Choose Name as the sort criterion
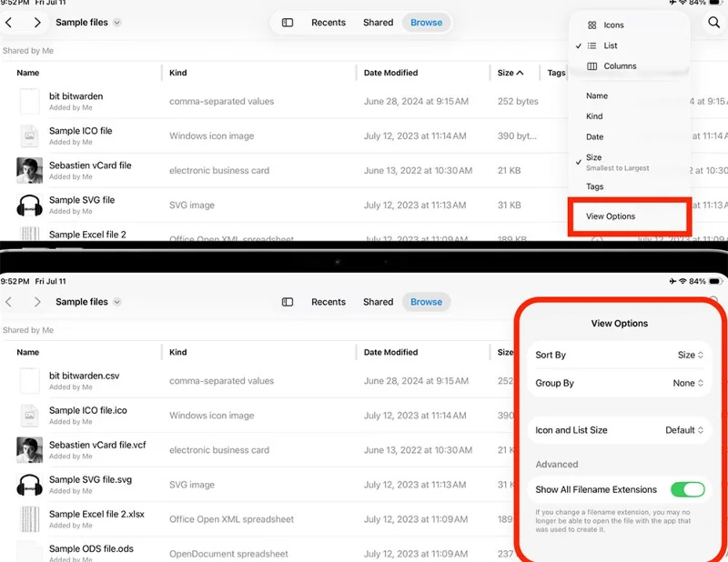The height and width of the screenshot is (562, 728). (596, 95)
